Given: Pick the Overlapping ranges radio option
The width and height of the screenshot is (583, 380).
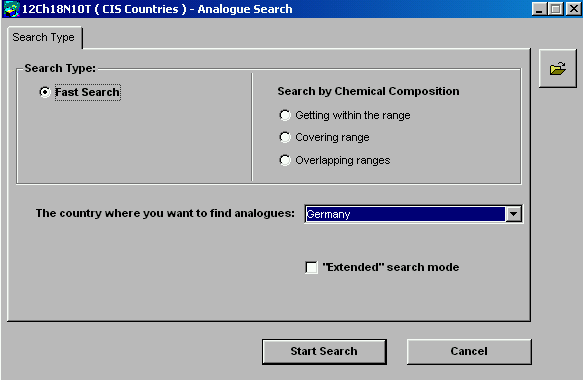Looking at the screenshot, I should coord(285,160).
